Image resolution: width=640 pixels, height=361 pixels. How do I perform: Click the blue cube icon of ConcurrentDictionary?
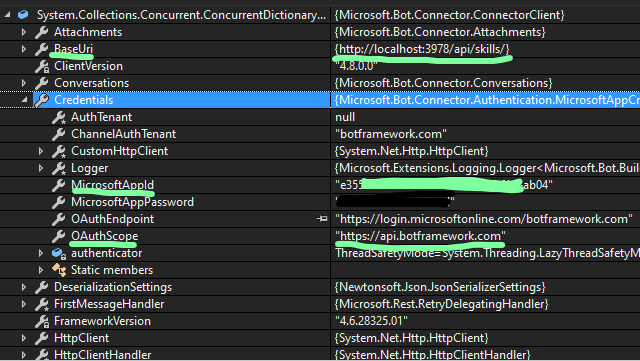click(23, 15)
